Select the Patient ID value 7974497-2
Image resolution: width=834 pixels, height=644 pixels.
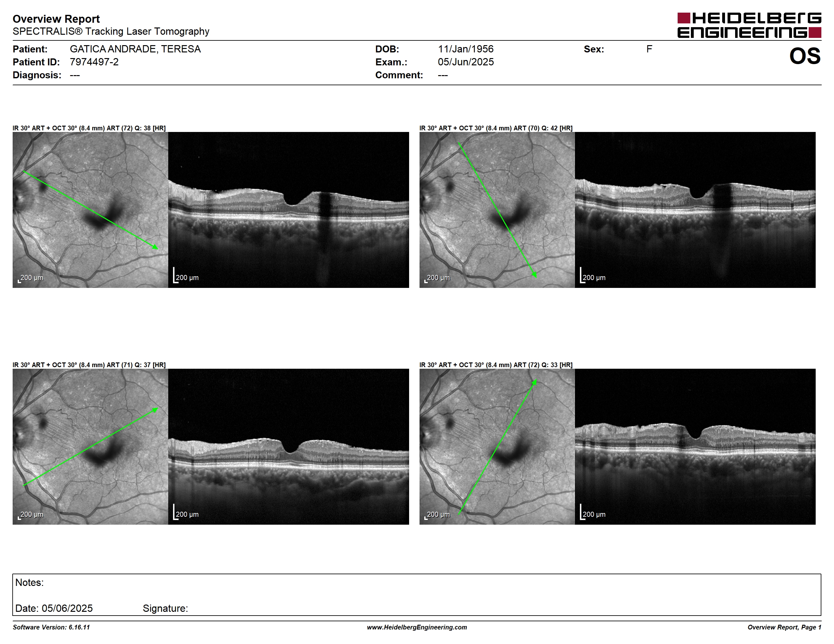[94, 62]
